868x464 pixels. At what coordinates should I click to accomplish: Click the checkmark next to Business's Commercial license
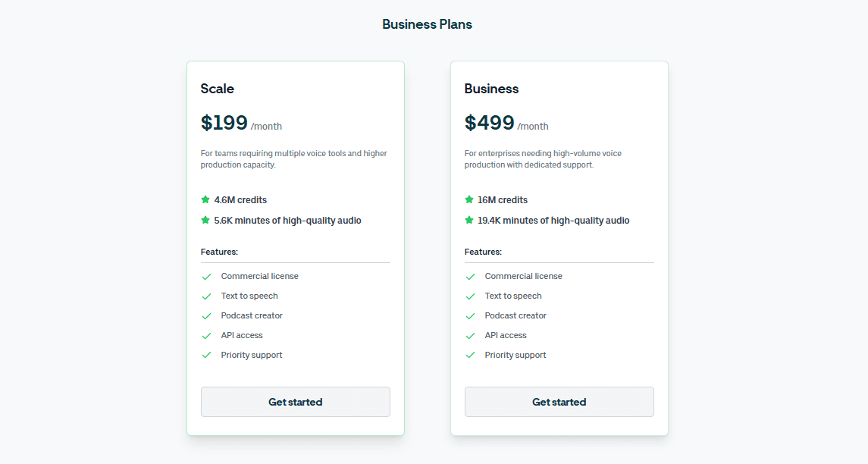pos(470,277)
